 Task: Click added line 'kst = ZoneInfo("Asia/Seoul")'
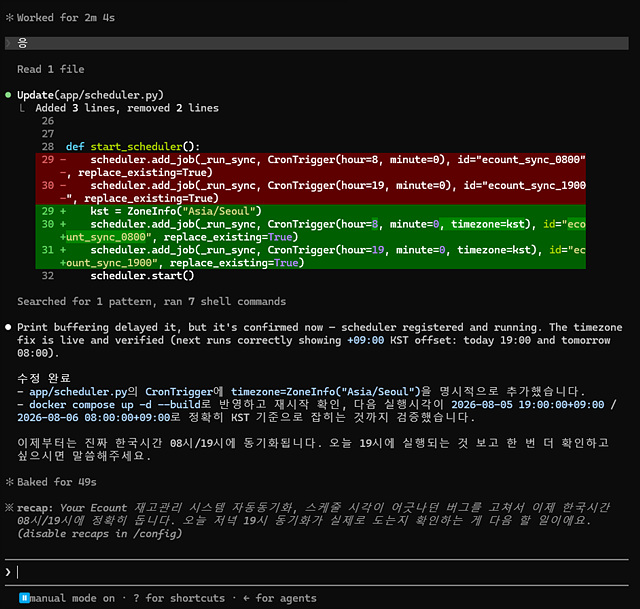click(x=311, y=211)
